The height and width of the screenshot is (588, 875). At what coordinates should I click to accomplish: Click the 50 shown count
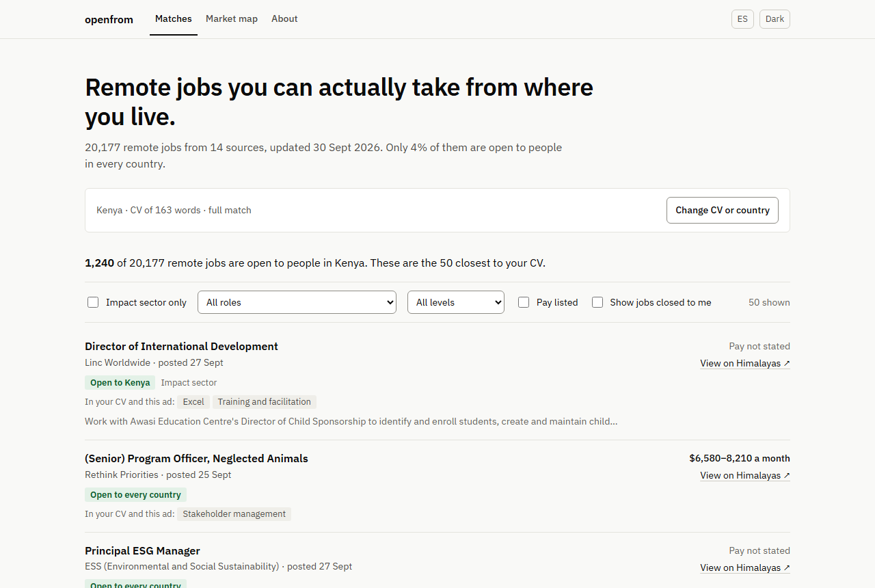(769, 302)
